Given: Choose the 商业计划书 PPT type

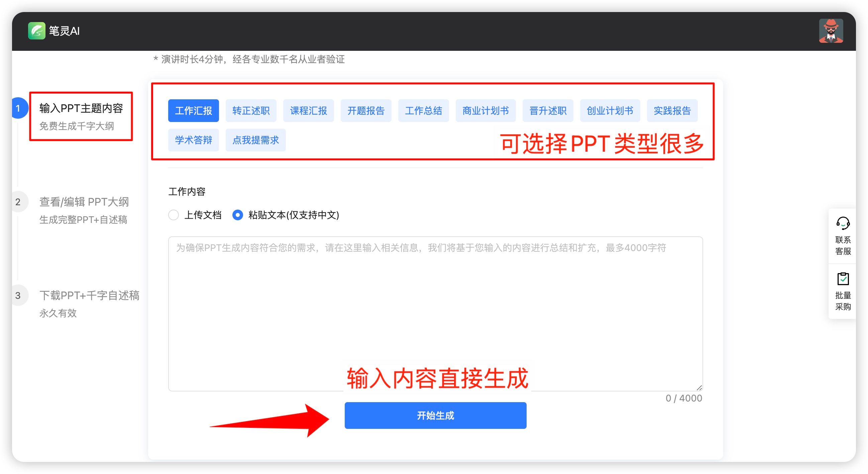Looking at the screenshot, I should point(485,111).
